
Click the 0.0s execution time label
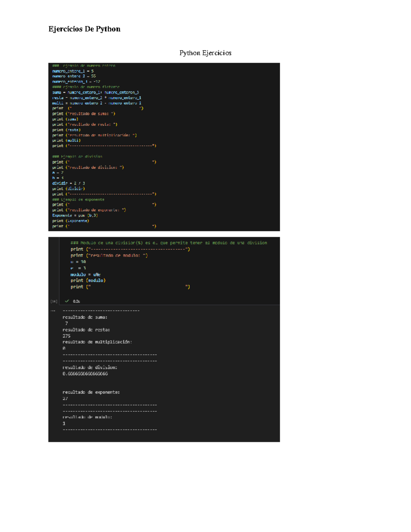pos(76,301)
